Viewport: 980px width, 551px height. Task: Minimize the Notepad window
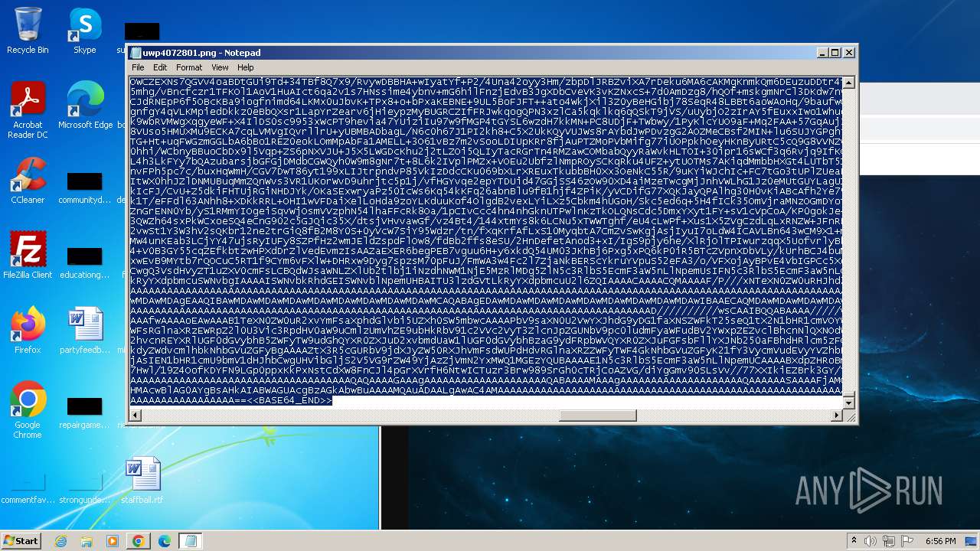point(822,53)
